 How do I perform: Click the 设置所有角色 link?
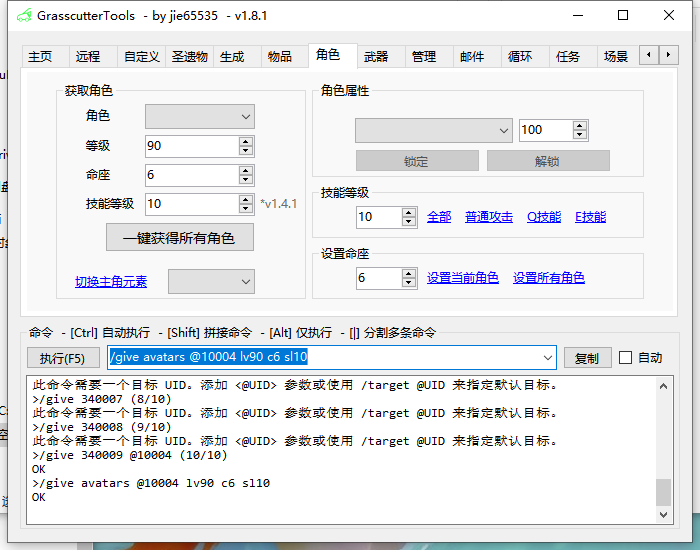click(548, 278)
